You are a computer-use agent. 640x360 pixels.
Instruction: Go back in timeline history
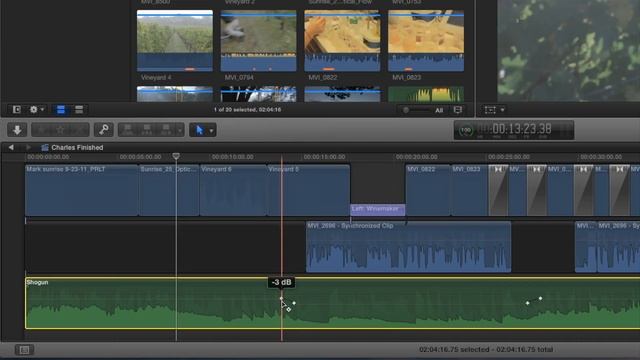click(11, 147)
